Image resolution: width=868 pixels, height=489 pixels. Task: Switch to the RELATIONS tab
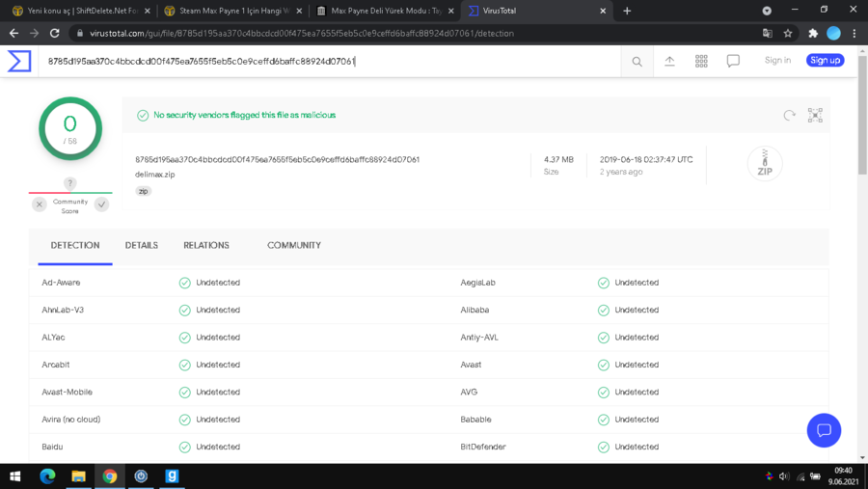coord(206,245)
